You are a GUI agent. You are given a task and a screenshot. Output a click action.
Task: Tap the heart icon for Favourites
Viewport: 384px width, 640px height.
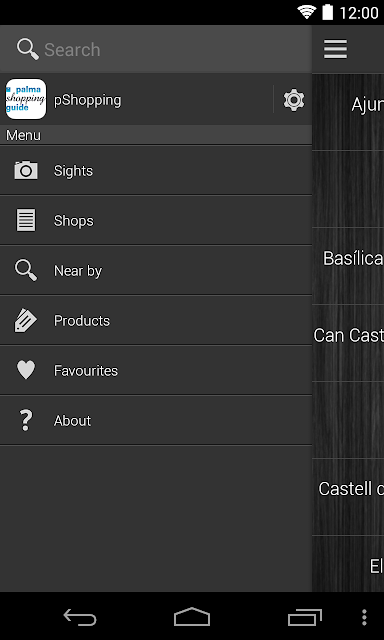[26, 370]
